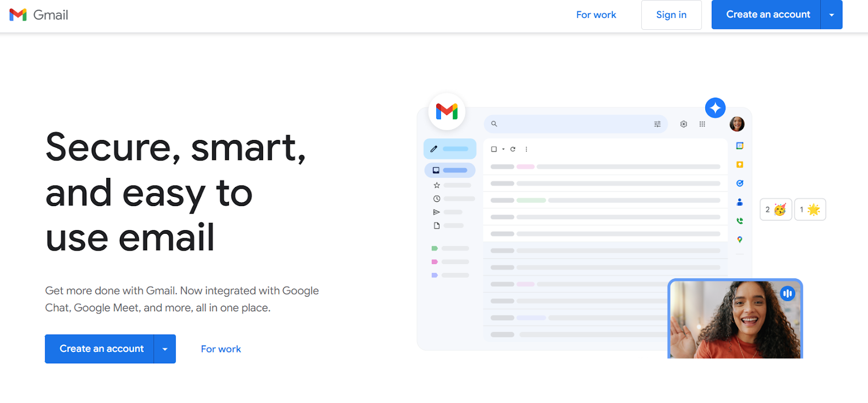Click the search magnifier icon in mock inbox

pyautogui.click(x=494, y=124)
